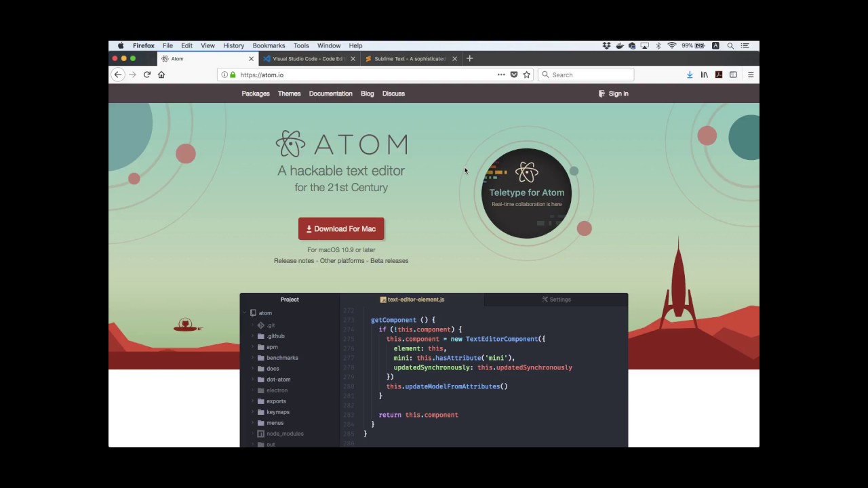868x488 pixels.
Task: Expand the benchmarks folder chevron
Action: tap(253, 358)
